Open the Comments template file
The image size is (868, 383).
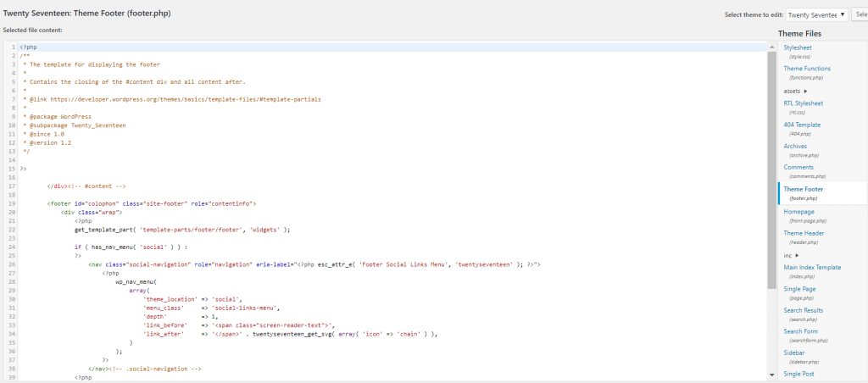(798, 168)
